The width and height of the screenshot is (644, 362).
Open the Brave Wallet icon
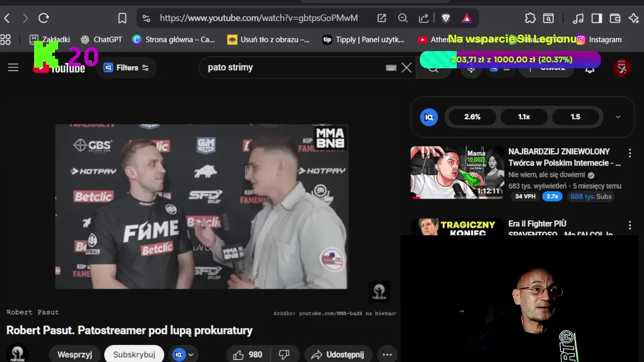click(x=615, y=19)
